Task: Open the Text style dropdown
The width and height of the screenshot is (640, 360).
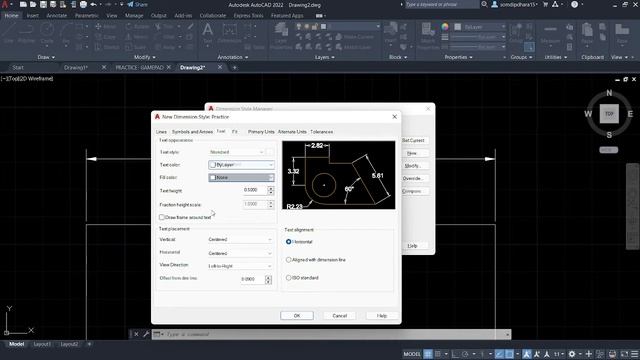Action: click(236, 152)
